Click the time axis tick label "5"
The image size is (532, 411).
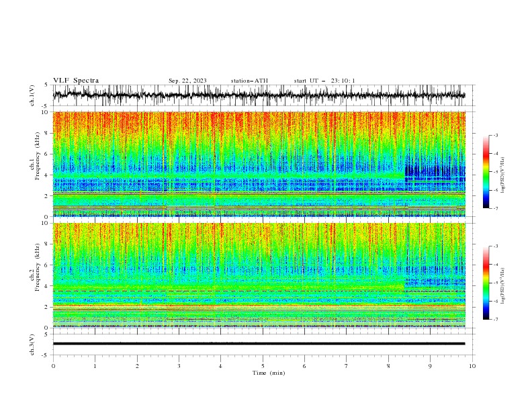[x=263, y=366]
